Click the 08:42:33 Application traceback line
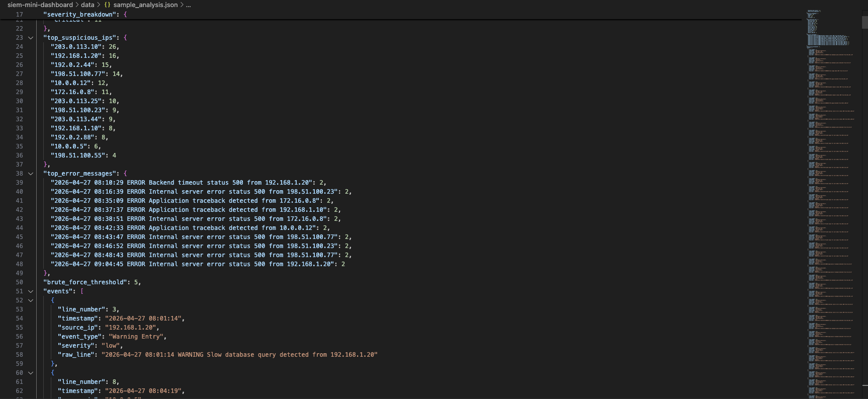The height and width of the screenshot is (399, 868). pos(190,228)
